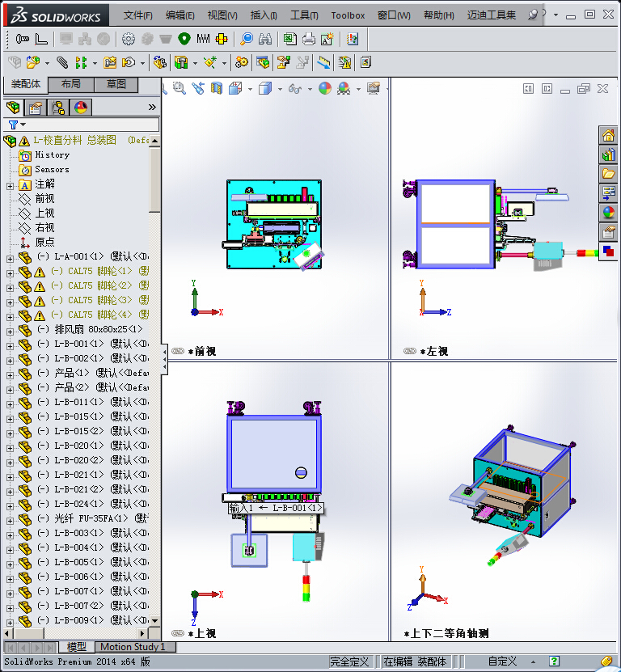The width and height of the screenshot is (621, 672).
Task: Toggle the link views icon beside 左视
Action: pos(410,351)
